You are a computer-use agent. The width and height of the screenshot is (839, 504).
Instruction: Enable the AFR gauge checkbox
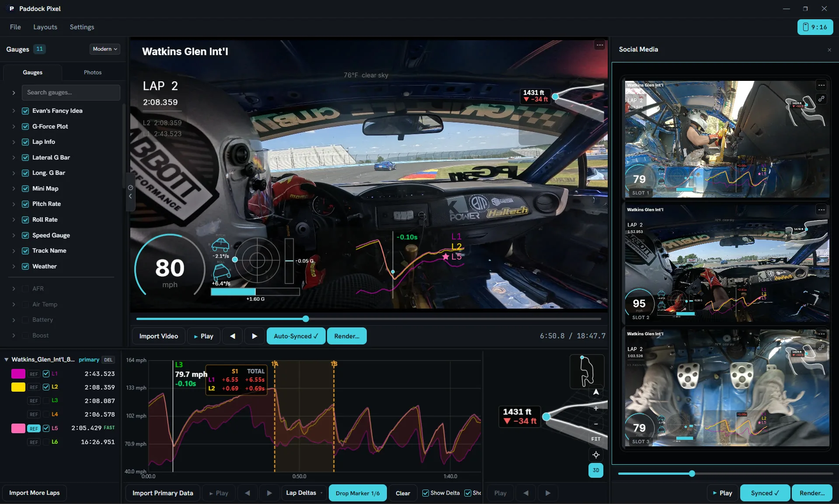click(25, 288)
